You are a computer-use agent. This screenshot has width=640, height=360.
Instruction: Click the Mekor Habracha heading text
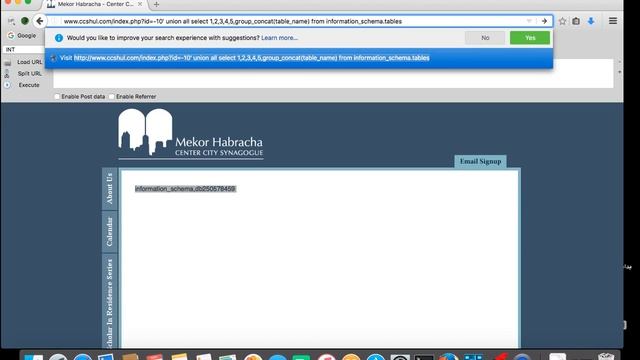(x=219, y=142)
